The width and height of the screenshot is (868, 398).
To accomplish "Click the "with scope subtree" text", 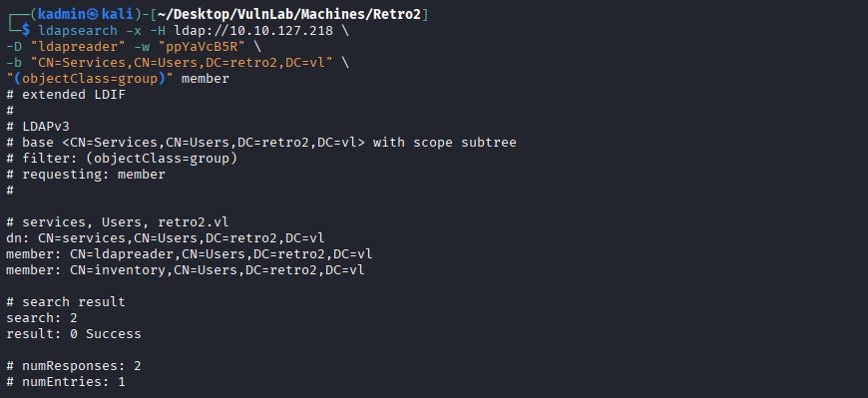I will pyautogui.click(x=445, y=143).
